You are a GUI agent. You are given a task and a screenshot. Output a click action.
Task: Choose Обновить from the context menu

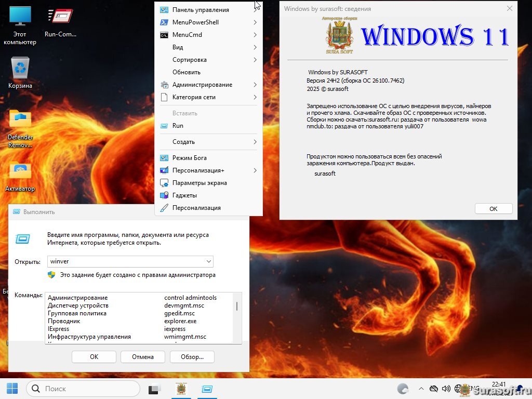208,72
